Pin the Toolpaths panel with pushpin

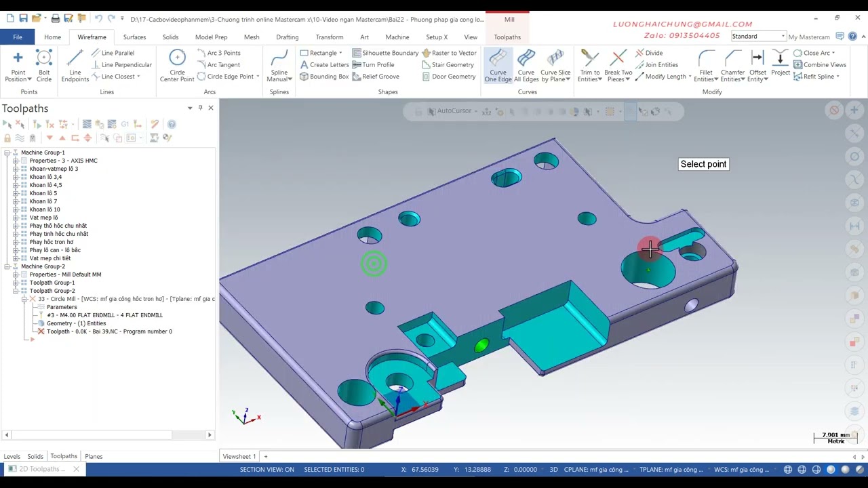200,108
